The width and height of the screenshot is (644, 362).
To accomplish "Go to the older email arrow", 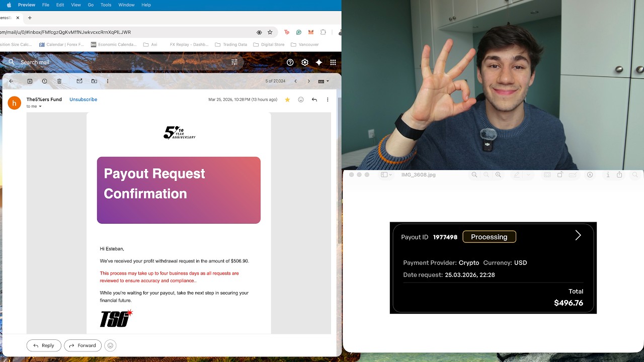I will pyautogui.click(x=309, y=81).
